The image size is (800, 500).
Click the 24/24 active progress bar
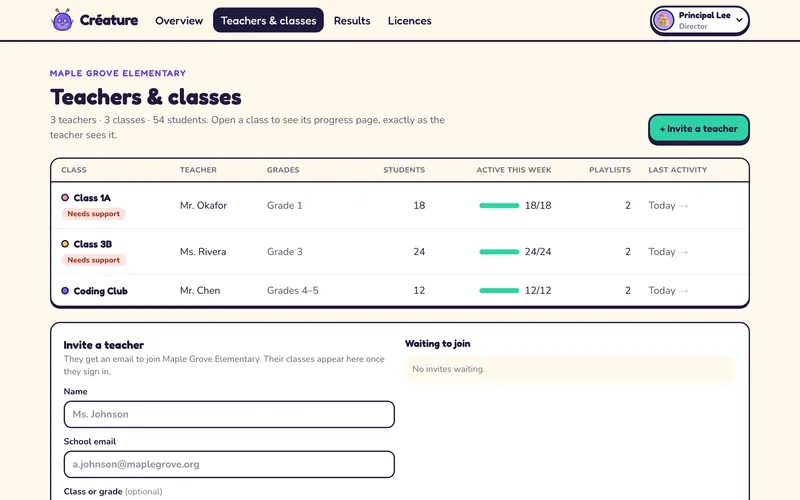(x=499, y=252)
